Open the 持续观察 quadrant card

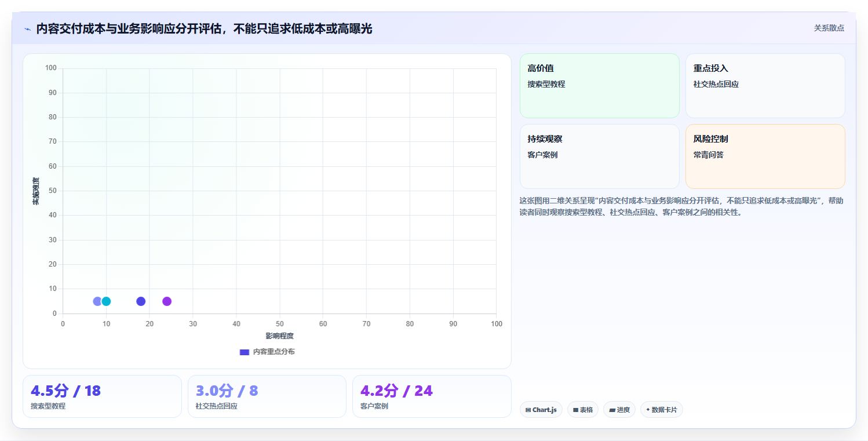(x=600, y=156)
